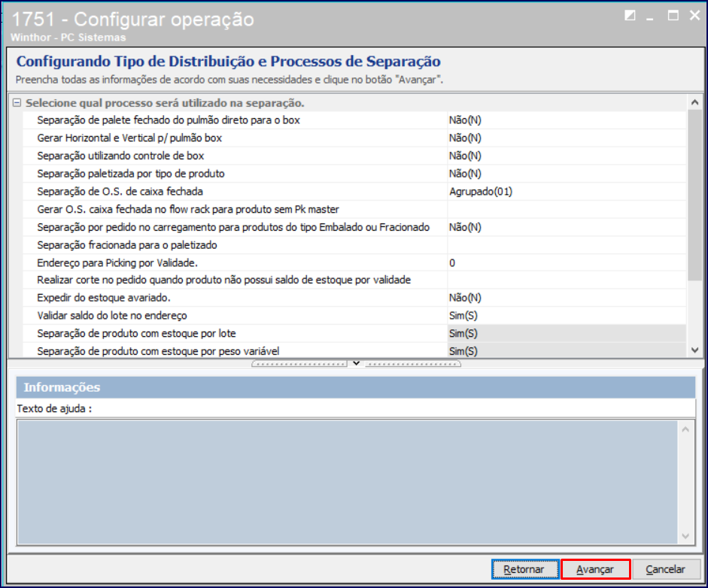Open the value for 'Gerar Horizontal e Vertical p/ pulmão box'
The width and height of the screenshot is (708, 588).
coord(567,138)
